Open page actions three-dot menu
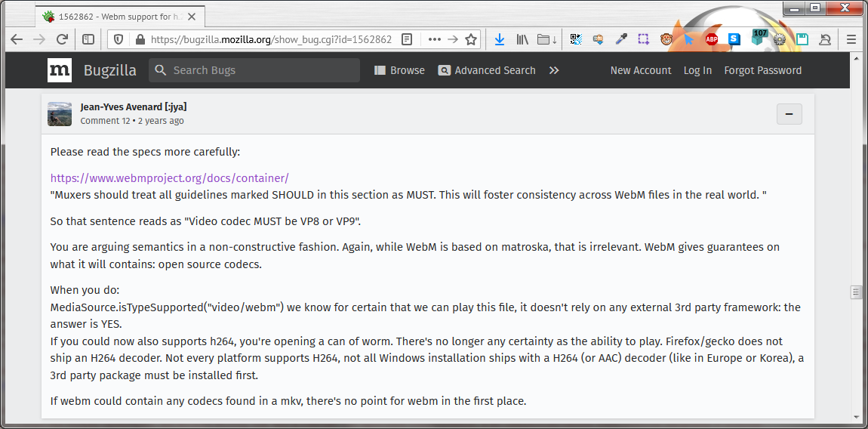Screen dimensions: 868x429 point(435,39)
